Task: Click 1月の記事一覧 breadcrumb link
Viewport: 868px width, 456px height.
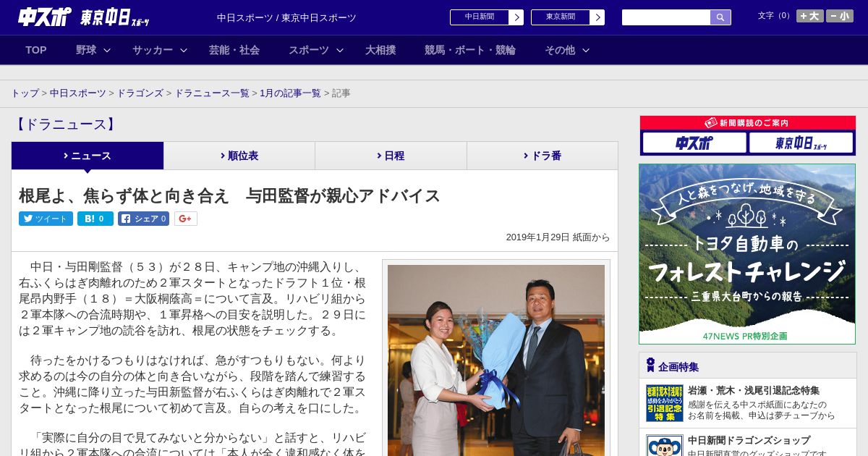Action: pyautogui.click(x=290, y=93)
